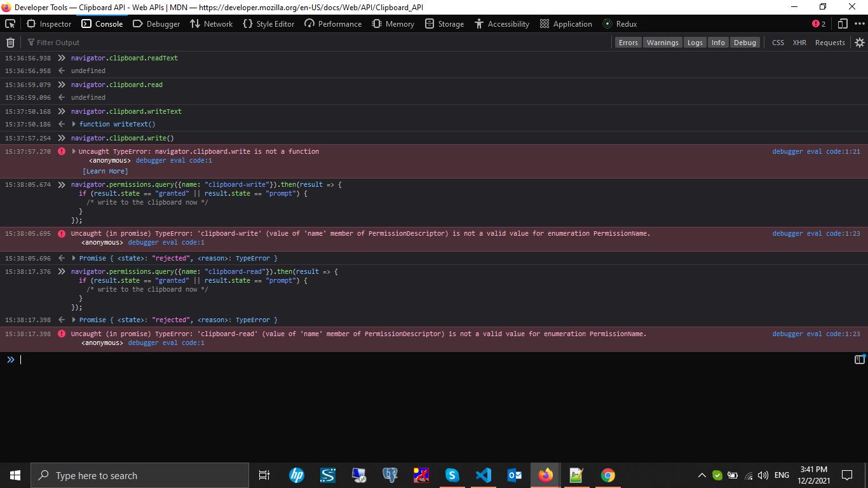Toggle the Info filter
This screenshot has width=868, height=488.
pos(718,43)
